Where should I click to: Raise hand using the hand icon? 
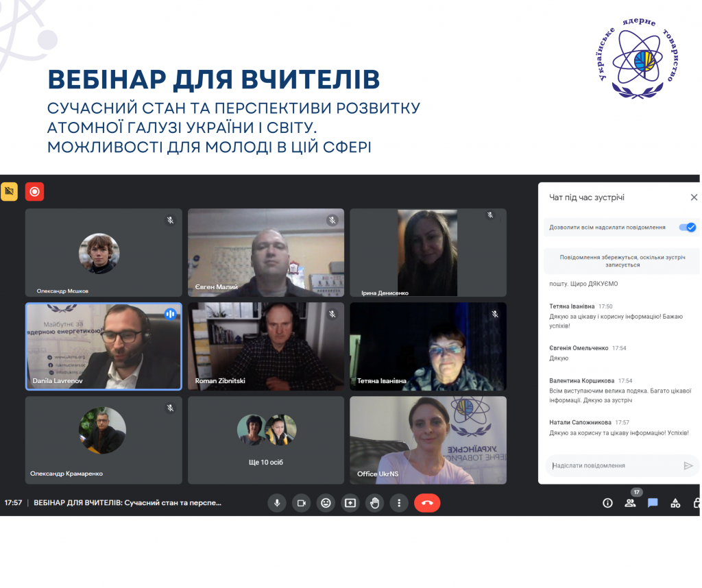coord(374,503)
